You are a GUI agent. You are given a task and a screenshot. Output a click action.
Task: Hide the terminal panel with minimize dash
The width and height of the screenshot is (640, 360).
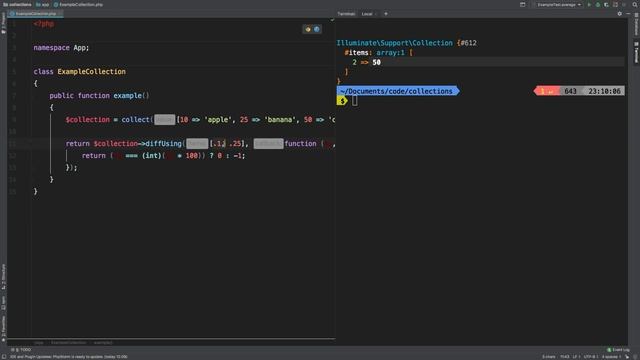tap(628, 14)
